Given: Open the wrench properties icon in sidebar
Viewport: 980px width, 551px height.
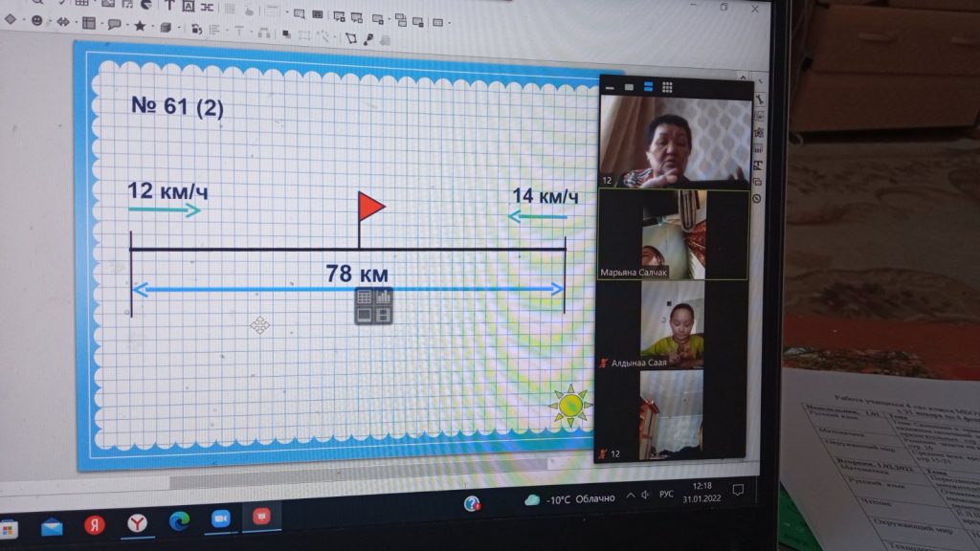Looking at the screenshot, I should click(x=759, y=99).
